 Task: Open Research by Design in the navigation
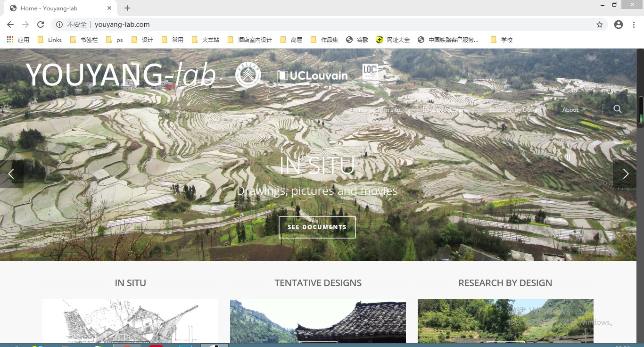[515, 110]
